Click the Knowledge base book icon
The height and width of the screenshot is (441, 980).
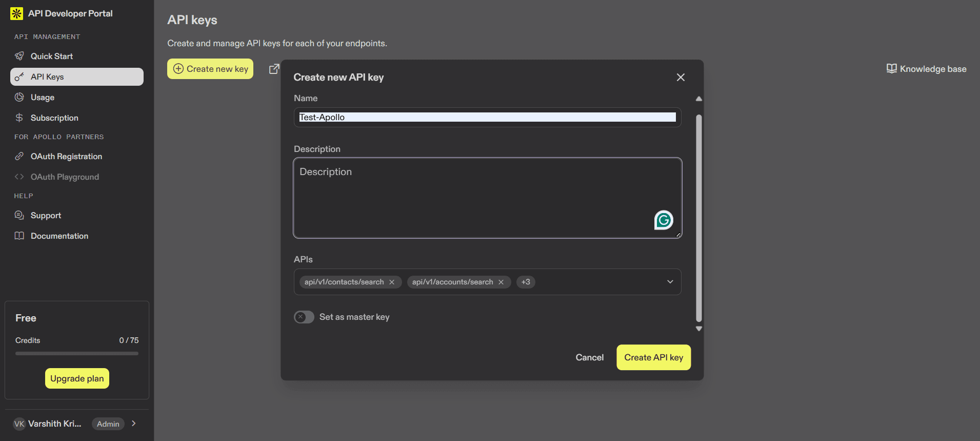click(892, 69)
